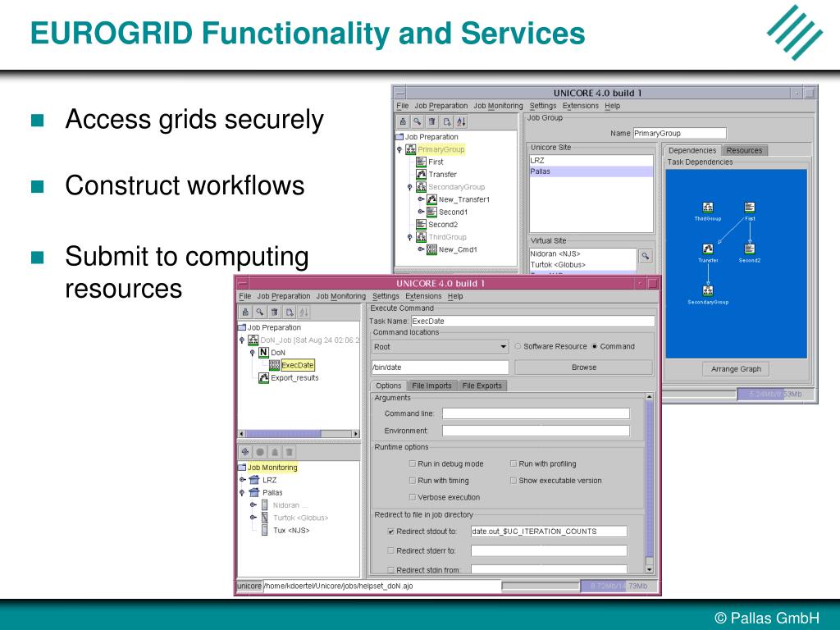Click the Transfer node icon in dependency graph
Image resolution: width=840 pixels, height=630 pixels.
click(708, 249)
